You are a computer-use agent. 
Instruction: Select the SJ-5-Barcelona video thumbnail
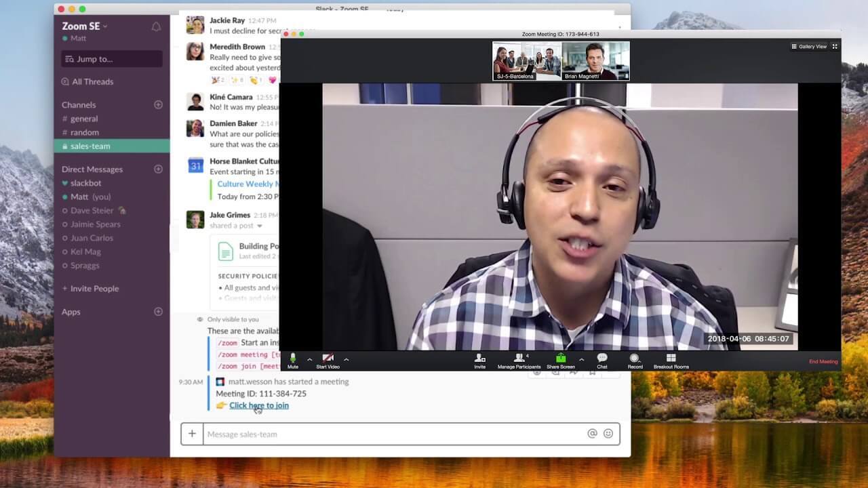[527, 61]
